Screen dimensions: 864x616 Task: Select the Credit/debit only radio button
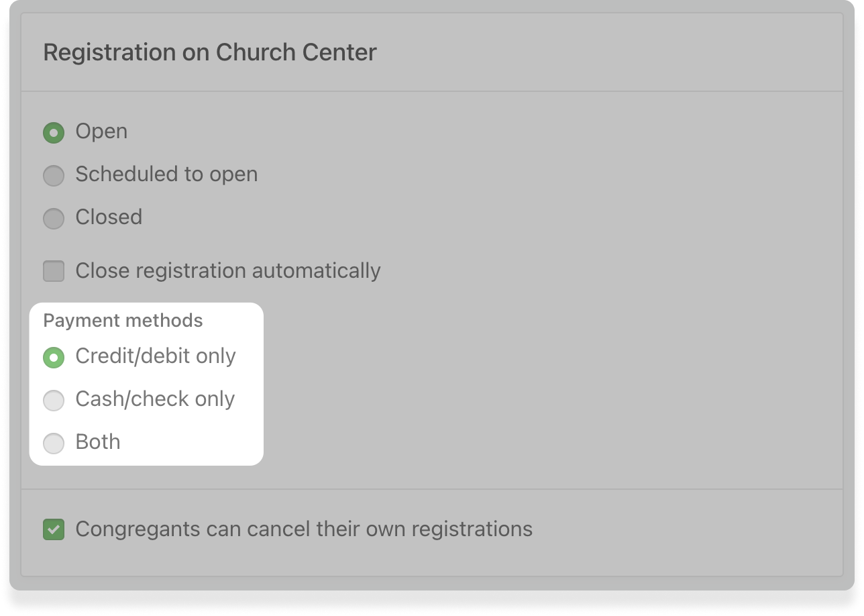(54, 358)
